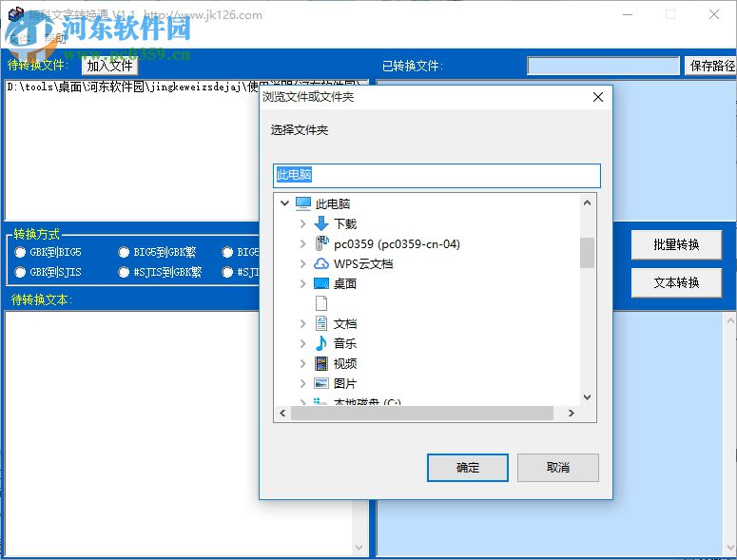The image size is (737, 560).
Task: Close the browse folder dialog
Action: (x=598, y=97)
